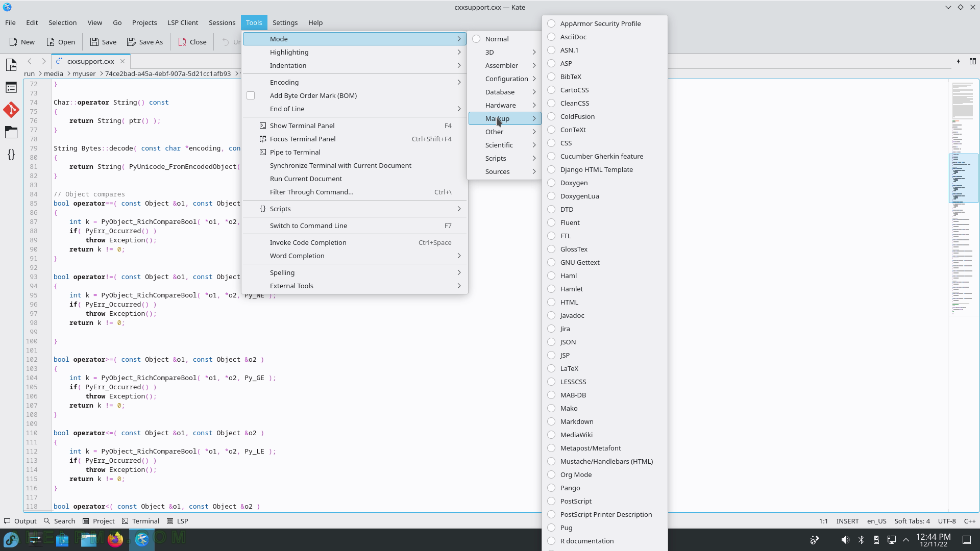980x551 pixels.
Task: Open the Selection menu
Action: 62,22
